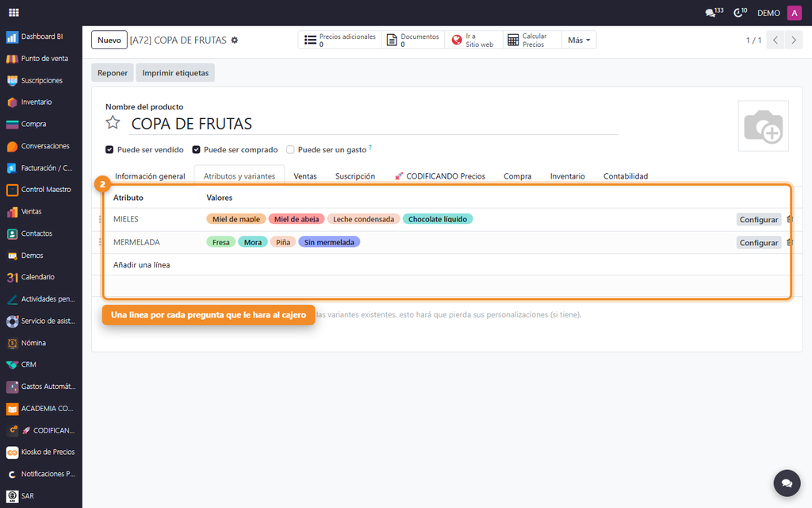Viewport: 812px width, 508px height.
Task: Upload product image placeholder
Action: click(x=763, y=126)
